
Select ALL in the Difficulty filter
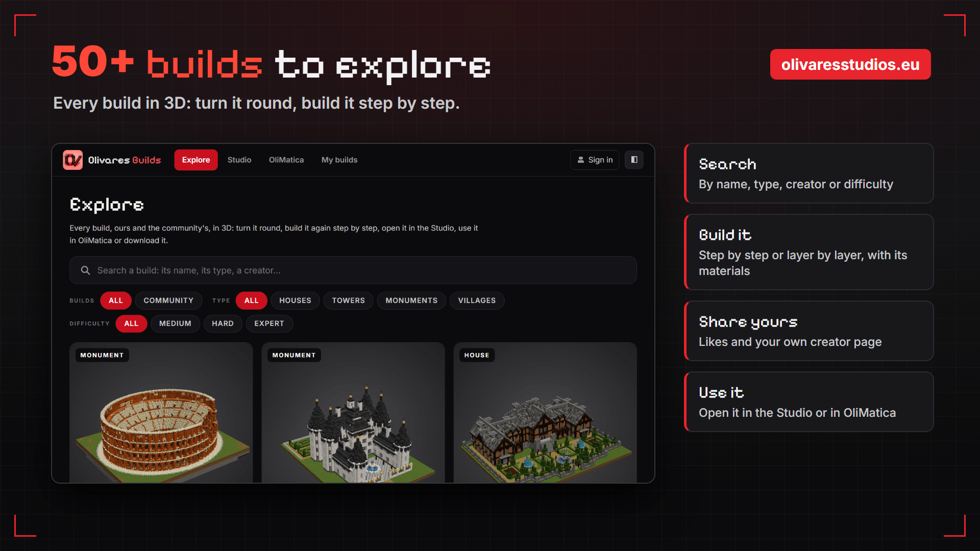point(131,323)
